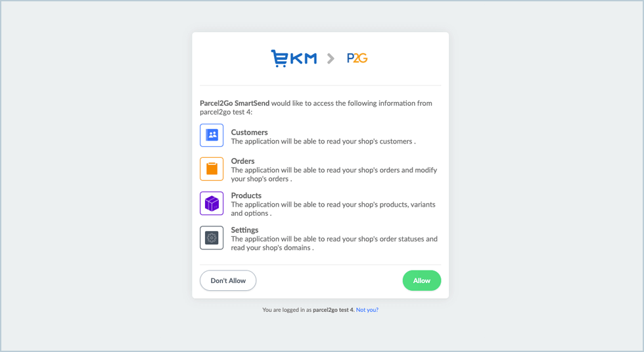Select the 'Orders' heading text
The image size is (644, 352).
[x=242, y=161]
